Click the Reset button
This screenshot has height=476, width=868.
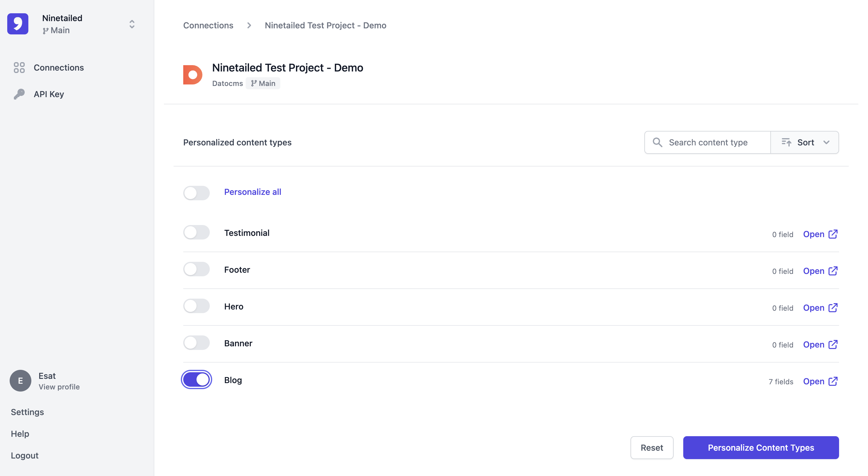point(652,448)
